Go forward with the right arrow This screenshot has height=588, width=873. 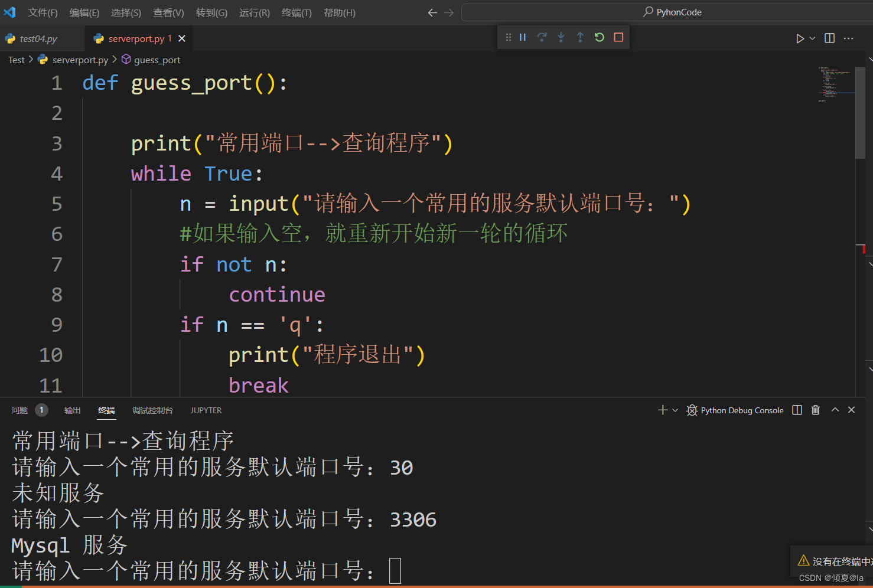click(449, 12)
